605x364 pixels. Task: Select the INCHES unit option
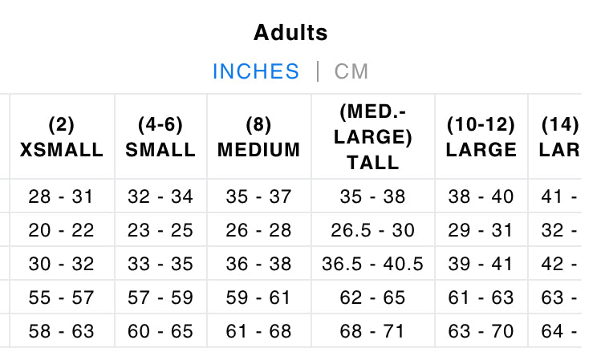(x=256, y=71)
